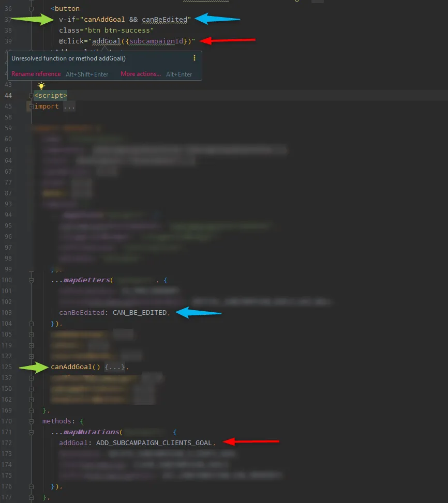Expand the folded block at line 119
This screenshot has height=503, width=448.
[x=31, y=345]
